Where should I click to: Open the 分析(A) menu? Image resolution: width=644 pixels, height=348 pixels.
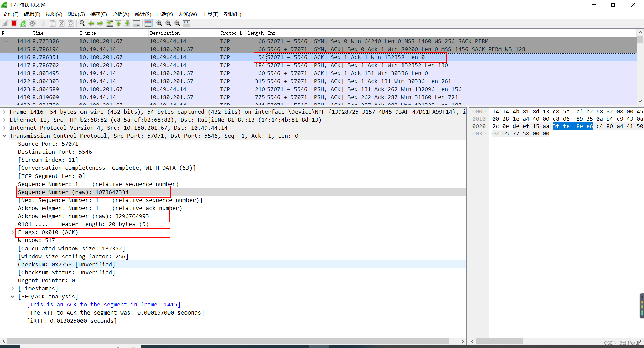click(x=121, y=14)
